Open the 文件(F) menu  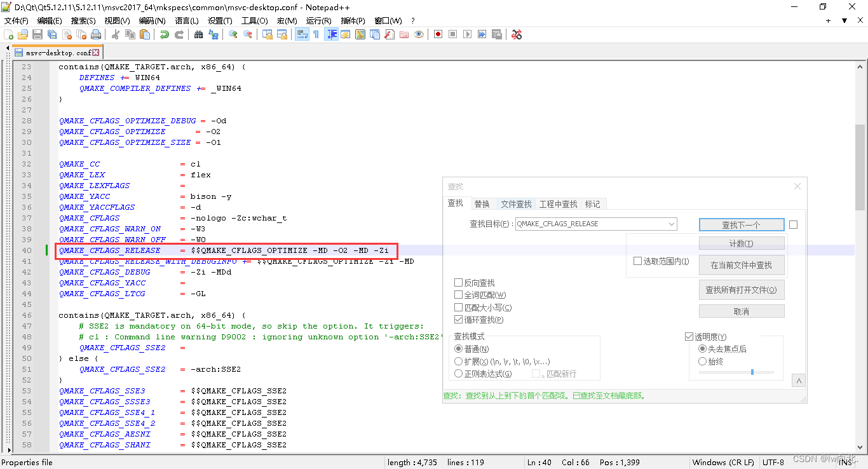click(x=16, y=21)
